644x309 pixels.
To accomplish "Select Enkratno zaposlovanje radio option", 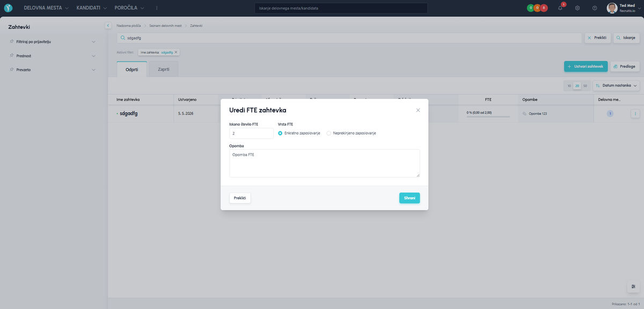I will (280, 133).
